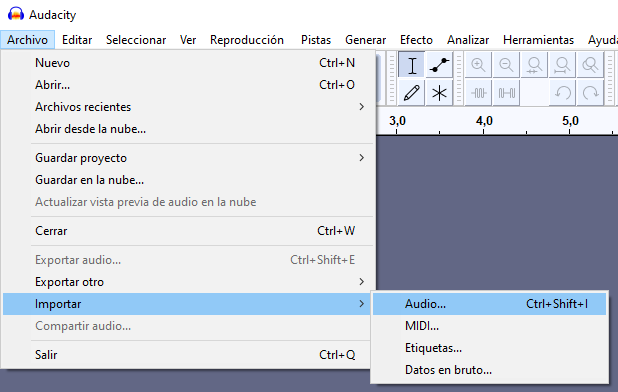Screen dimensions: 618x392
Task: Click the 5,0 mark on timeline ruler
Action: [570, 121]
